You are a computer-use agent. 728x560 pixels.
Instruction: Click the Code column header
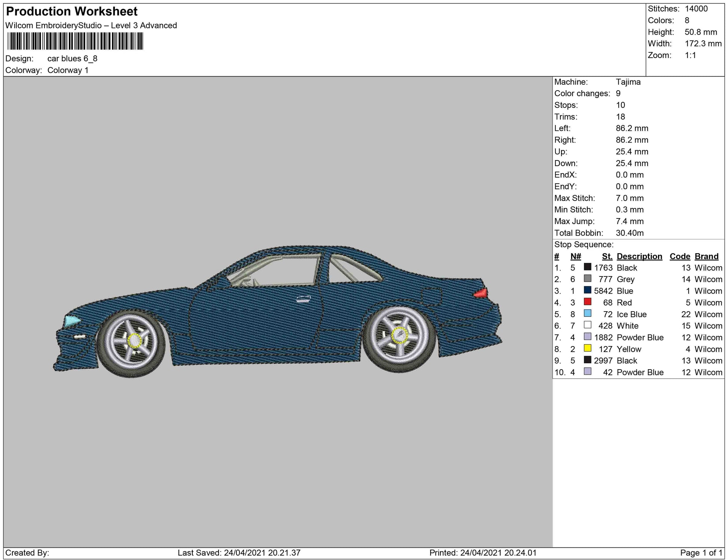point(679,256)
